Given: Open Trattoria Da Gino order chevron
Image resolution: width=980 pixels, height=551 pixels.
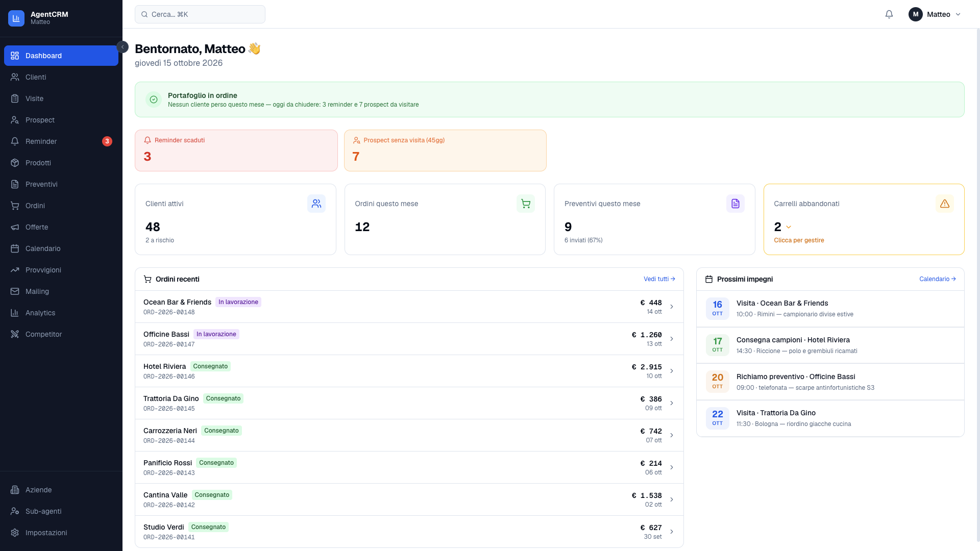Looking at the screenshot, I should (x=672, y=403).
